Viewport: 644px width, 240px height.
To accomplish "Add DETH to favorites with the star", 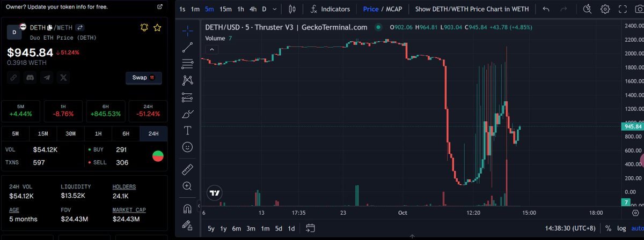I will (x=157, y=27).
